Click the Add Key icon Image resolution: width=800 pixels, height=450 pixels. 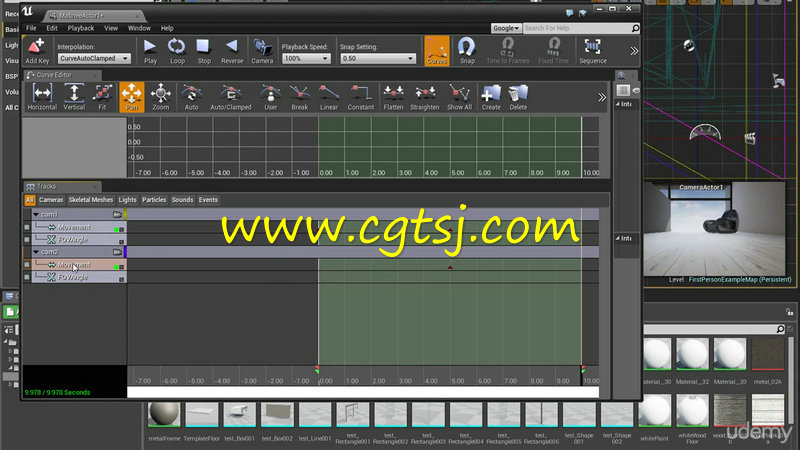tap(37, 51)
